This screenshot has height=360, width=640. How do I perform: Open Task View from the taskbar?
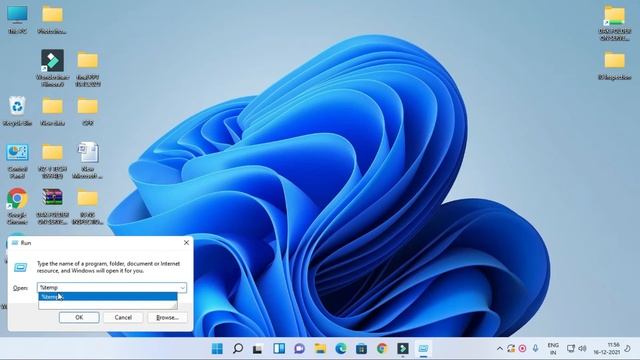point(258,349)
